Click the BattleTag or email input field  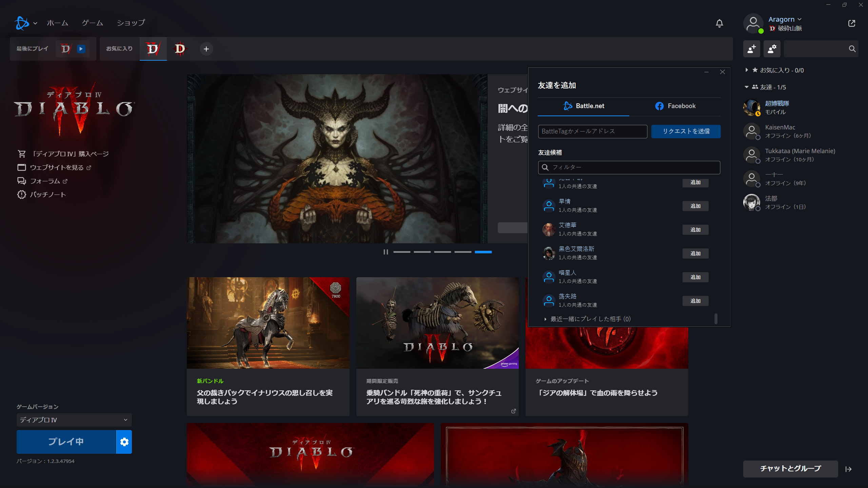[592, 131]
